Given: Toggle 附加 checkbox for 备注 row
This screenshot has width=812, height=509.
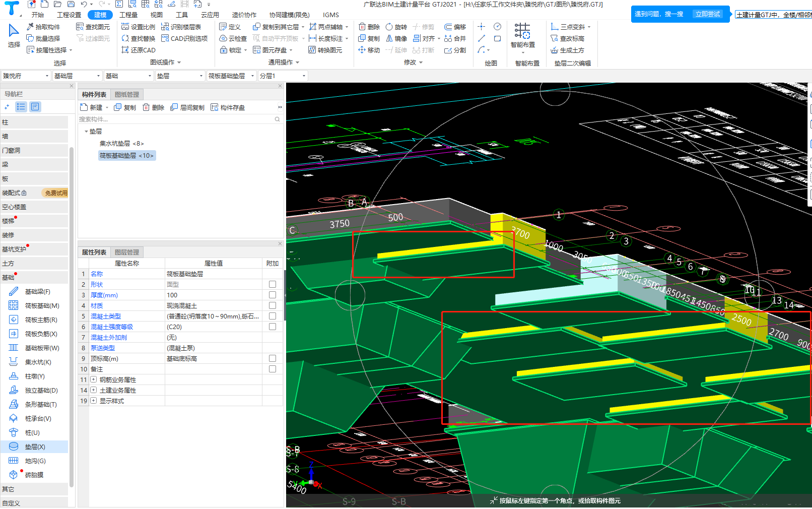Looking at the screenshot, I should tap(273, 369).
